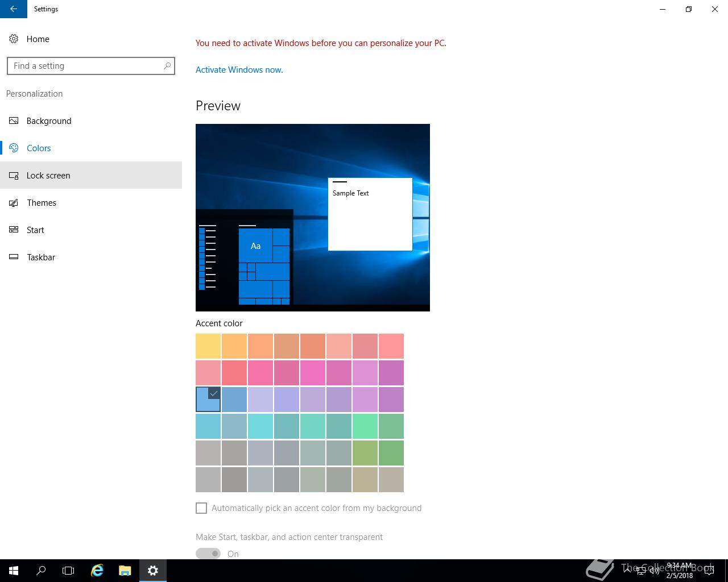
Task: Open the Home gear icon
Action: pos(14,39)
